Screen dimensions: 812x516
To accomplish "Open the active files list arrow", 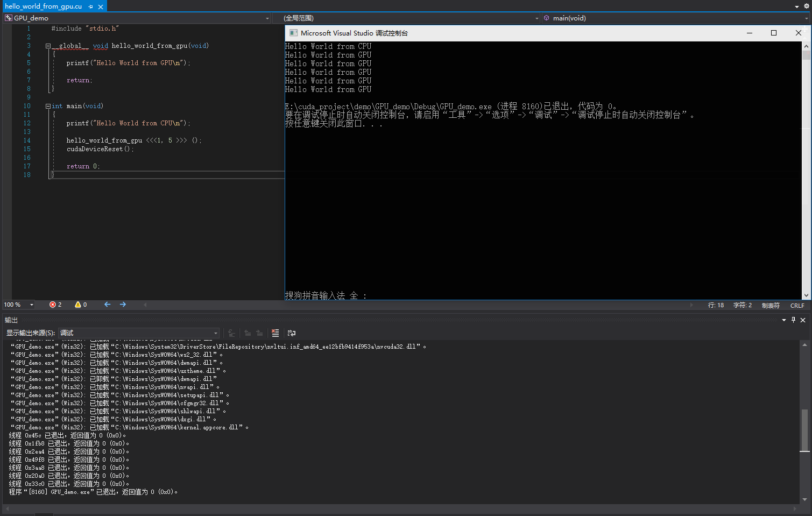I will click(x=797, y=6).
